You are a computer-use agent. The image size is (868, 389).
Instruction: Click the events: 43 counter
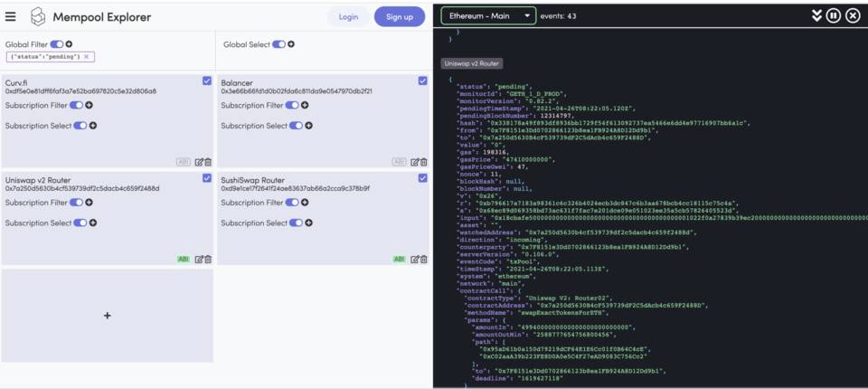[558, 16]
